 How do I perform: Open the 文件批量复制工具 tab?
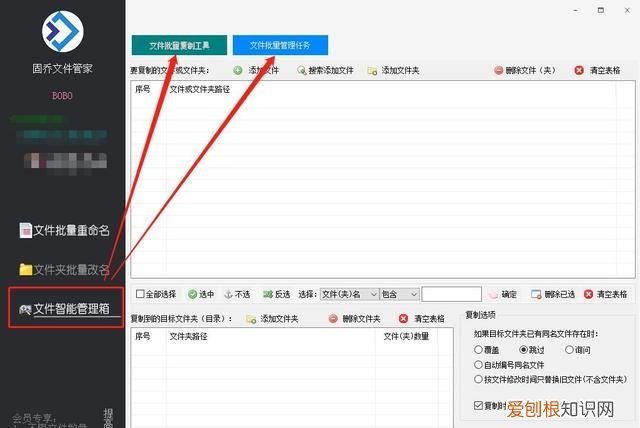pyautogui.click(x=179, y=45)
